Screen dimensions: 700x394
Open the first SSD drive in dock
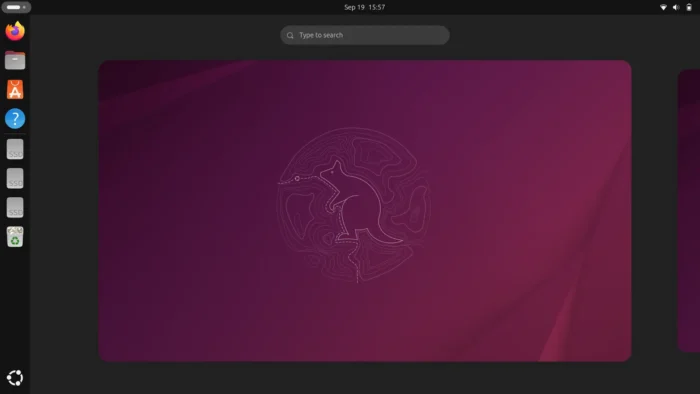tap(15, 149)
